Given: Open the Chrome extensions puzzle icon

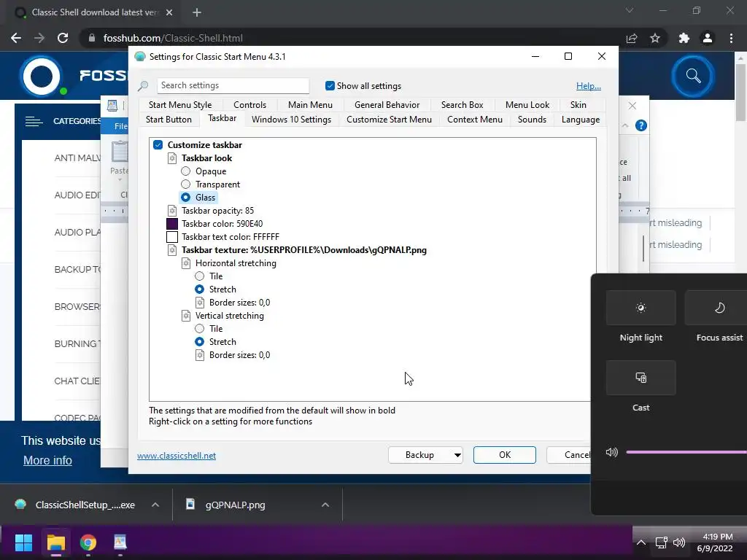Looking at the screenshot, I should click(x=684, y=38).
